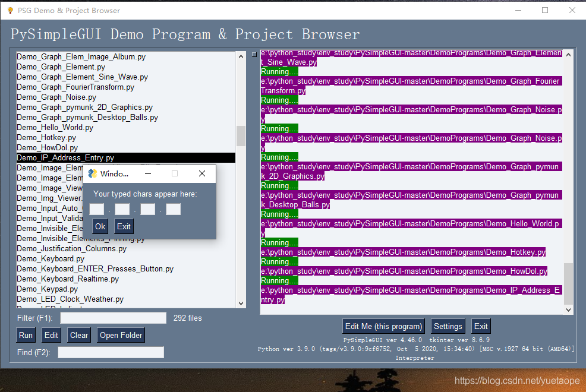Click the 292 files count label
The image size is (586, 392).
(x=188, y=318)
